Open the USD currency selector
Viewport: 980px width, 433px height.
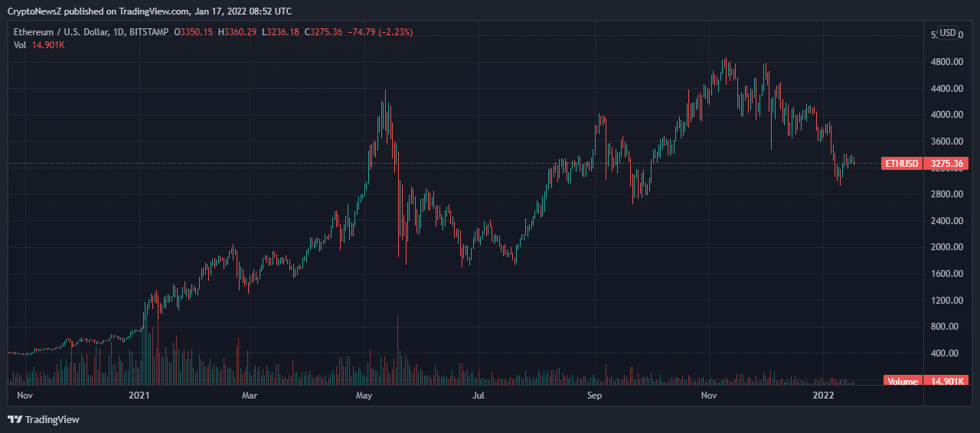948,33
